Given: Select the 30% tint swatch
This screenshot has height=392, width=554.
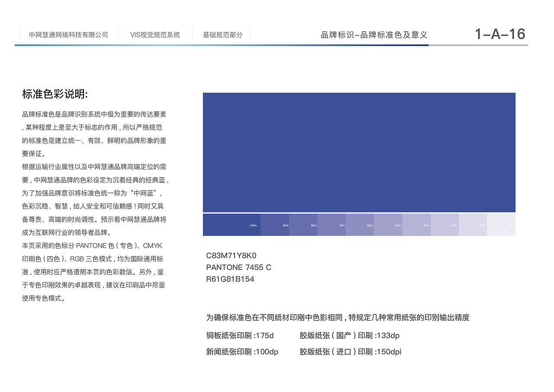Looking at the screenshot, I should pos(445,225).
